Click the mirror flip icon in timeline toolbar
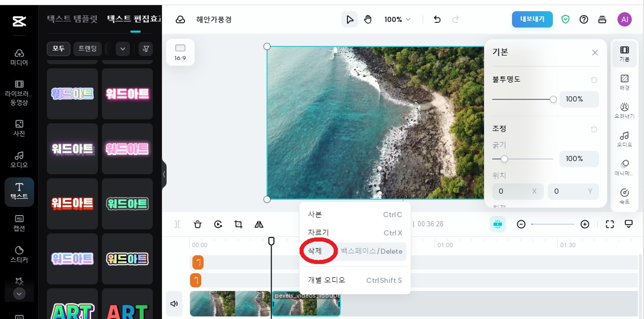 [259, 224]
